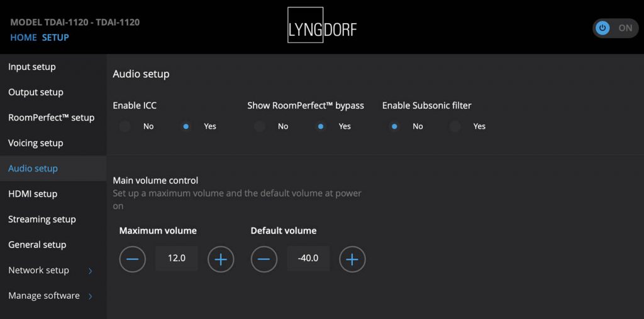Open RoomPerfect setup page
The width and height of the screenshot is (644, 319).
(x=53, y=117)
